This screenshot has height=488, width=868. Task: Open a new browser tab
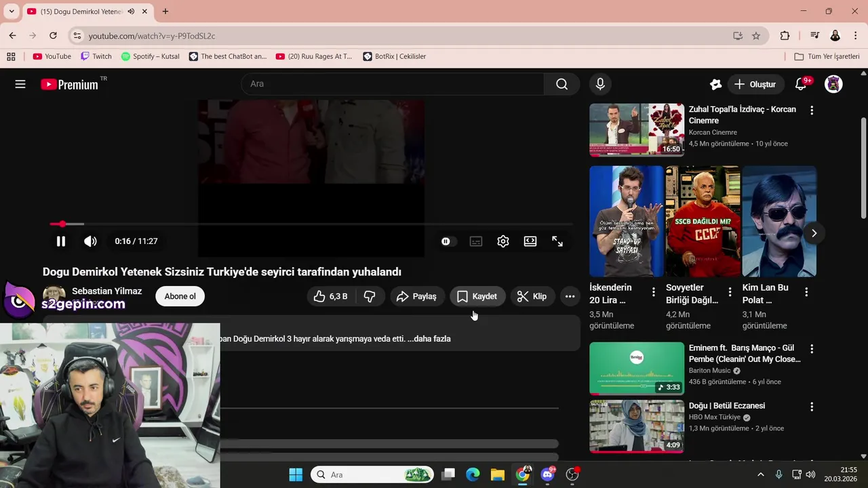point(165,12)
